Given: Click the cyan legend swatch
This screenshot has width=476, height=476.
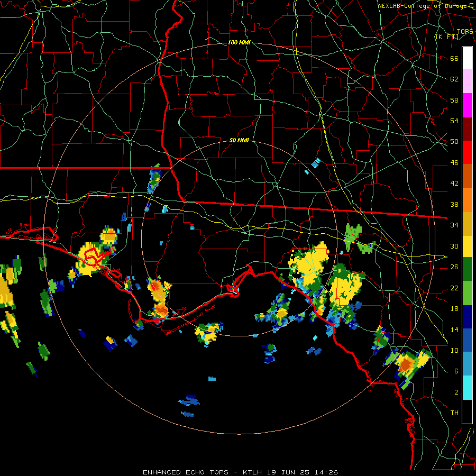Looking at the screenshot, I should point(467,388).
